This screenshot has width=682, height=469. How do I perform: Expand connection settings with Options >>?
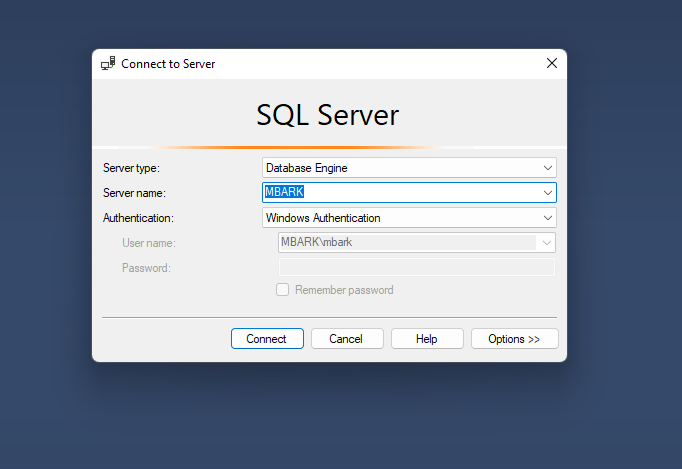pyautogui.click(x=514, y=339)
